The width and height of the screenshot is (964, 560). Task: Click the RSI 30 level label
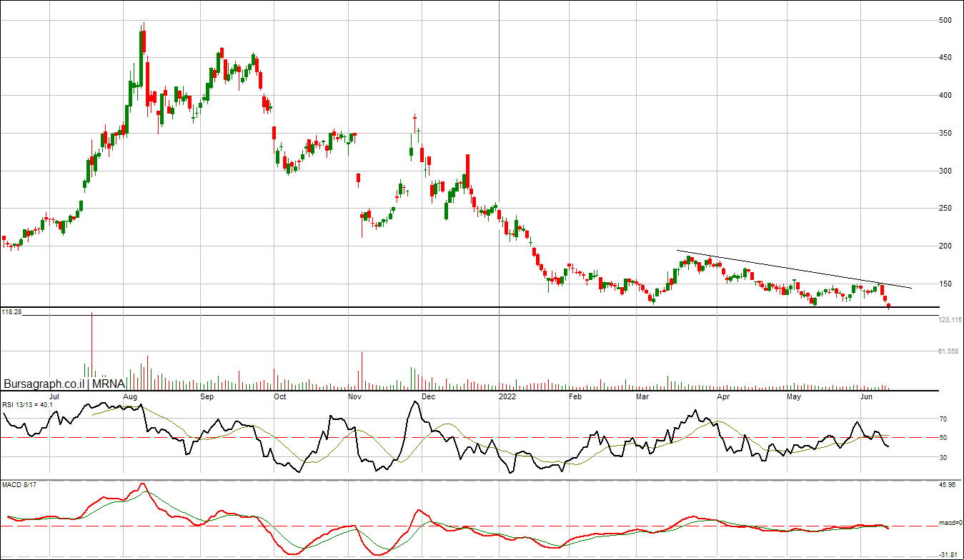[x=943, y=458]
